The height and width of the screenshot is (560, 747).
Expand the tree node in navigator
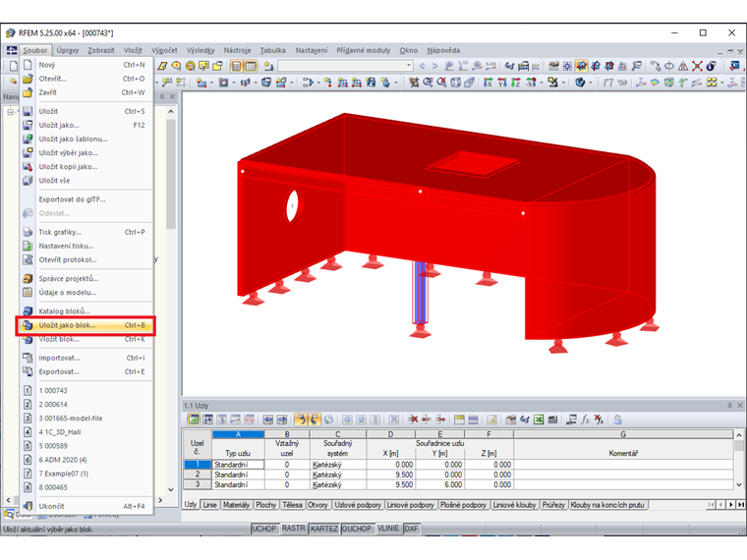(10, 111)
